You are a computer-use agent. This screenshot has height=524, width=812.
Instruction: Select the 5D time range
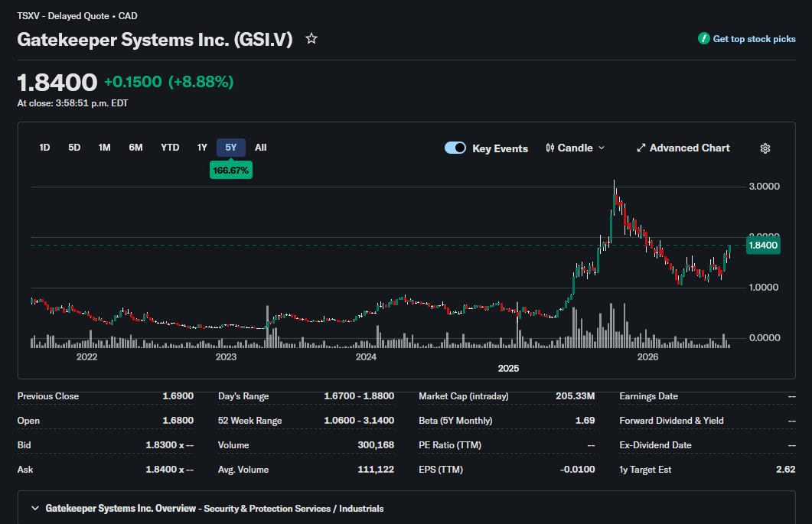[74, 148]
